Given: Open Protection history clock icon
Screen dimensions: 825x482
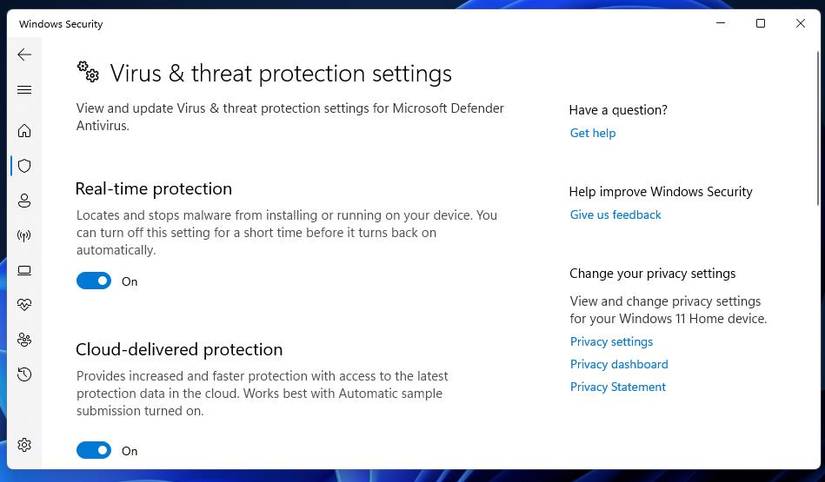Looking at the screenshot, I should point(24,375).
